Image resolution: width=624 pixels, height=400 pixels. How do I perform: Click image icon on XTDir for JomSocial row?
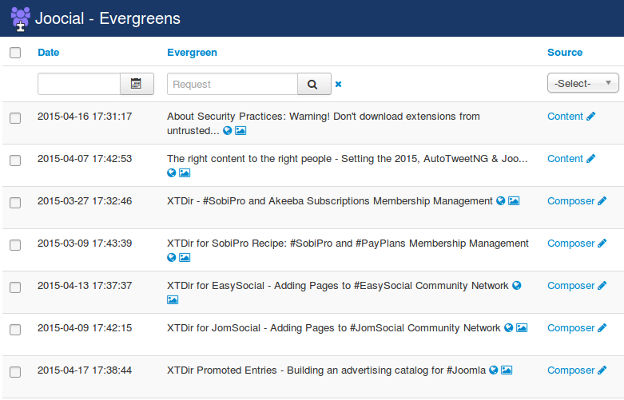(522, 328)
